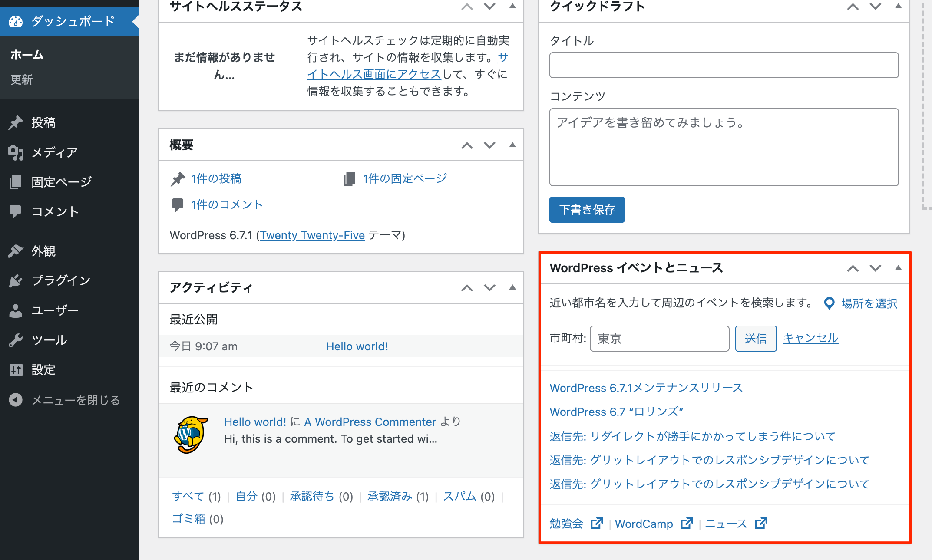Collapse the 概要 panel with triangle toggle
932x560 pixels.
pos(512,145)
